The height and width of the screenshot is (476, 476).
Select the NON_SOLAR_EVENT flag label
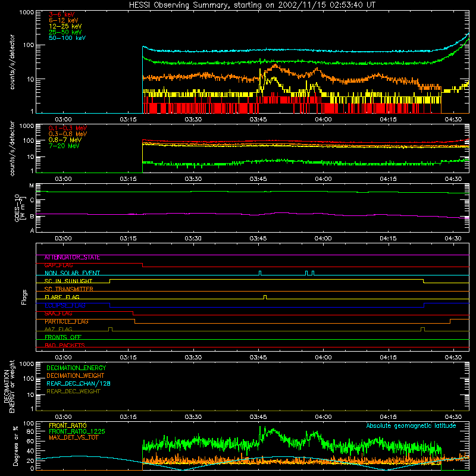72,273
